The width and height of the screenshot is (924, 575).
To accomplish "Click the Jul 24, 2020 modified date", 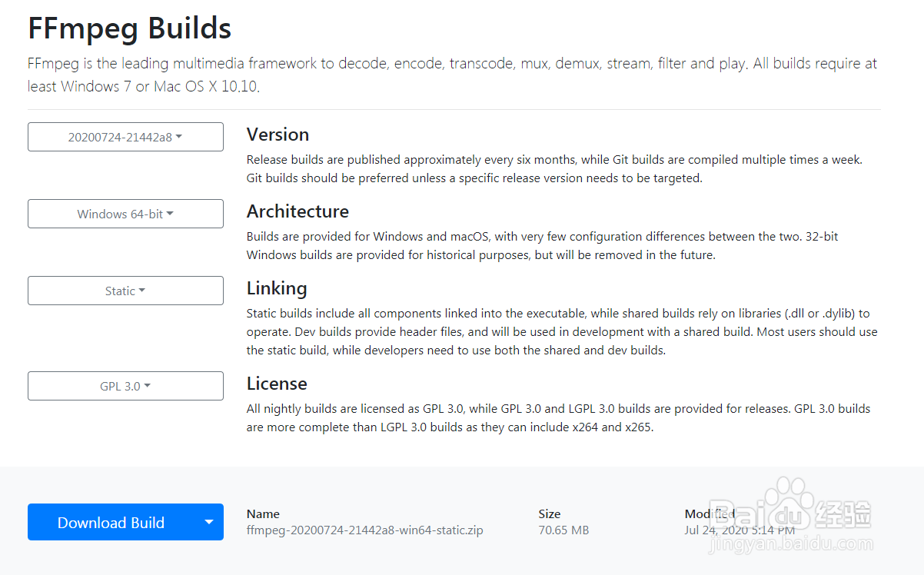I will coord(740,530).
